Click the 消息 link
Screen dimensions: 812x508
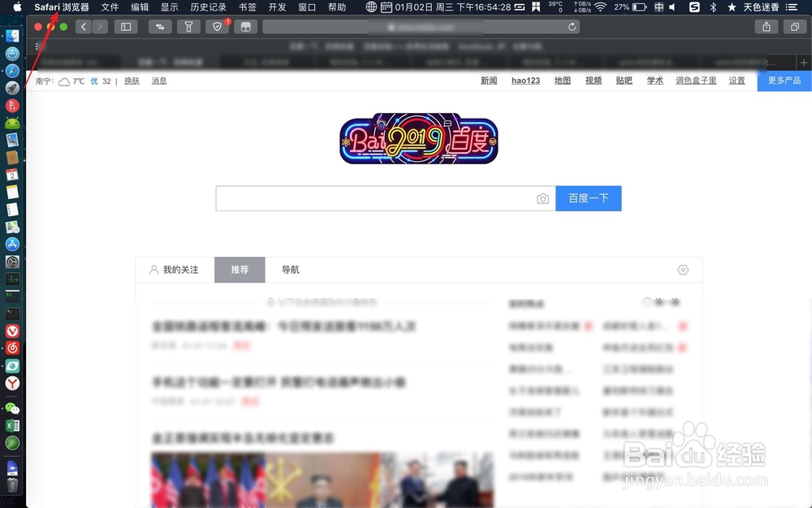point(159,80)
